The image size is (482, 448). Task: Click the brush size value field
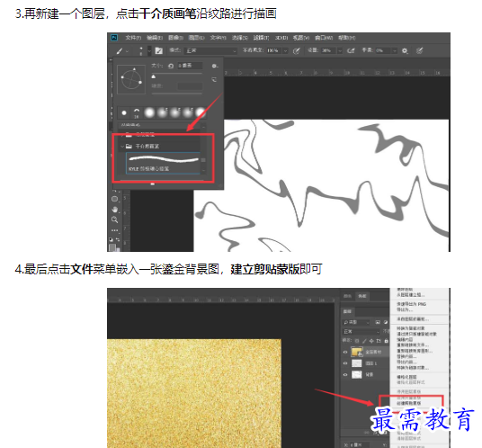pos(190,66)
